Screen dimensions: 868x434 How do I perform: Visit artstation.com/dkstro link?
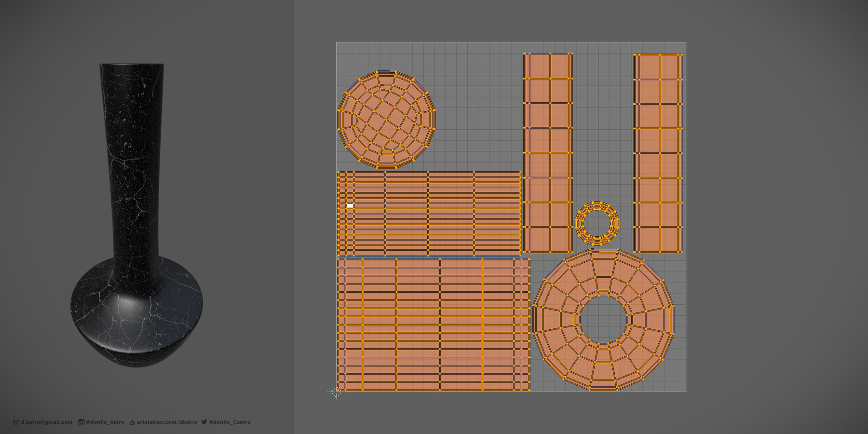point(167,422)
